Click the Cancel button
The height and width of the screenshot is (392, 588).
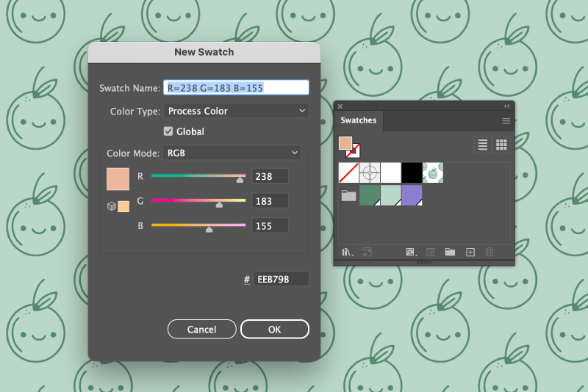click(201, 329)
